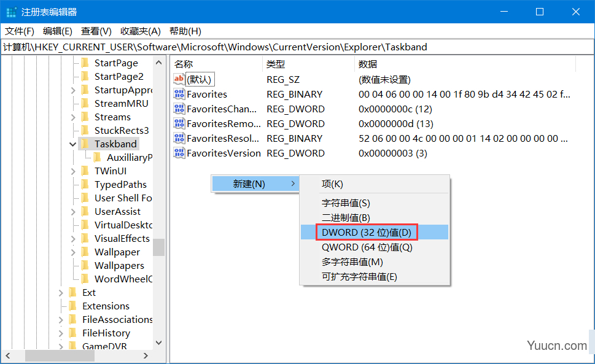Screen dimensions: 595x364
Task: Expand the Wallpaper tree node
Action: click(x=73, y=252)
